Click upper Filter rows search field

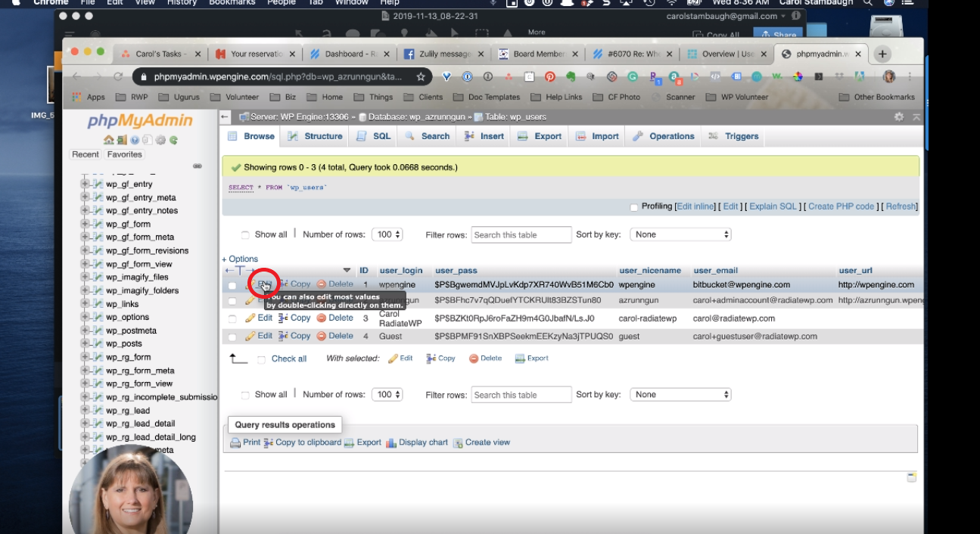pyautogui.click(x=521, y=234)
